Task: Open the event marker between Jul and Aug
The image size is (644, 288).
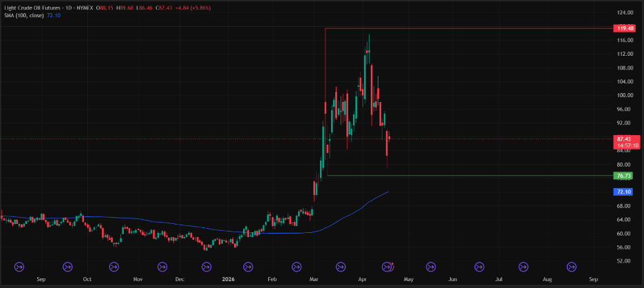Action: [x=525, y=266]
